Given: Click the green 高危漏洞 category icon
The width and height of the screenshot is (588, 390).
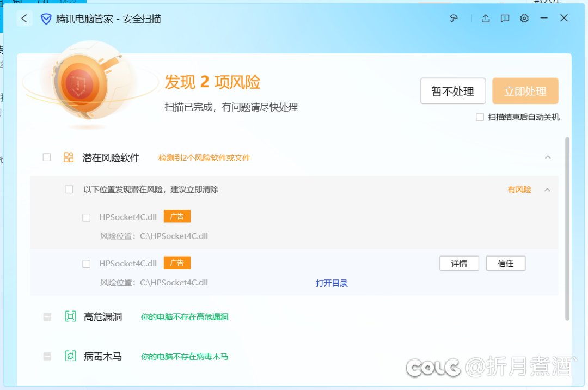Looking at the screenshot, I should tap(70, 316).
